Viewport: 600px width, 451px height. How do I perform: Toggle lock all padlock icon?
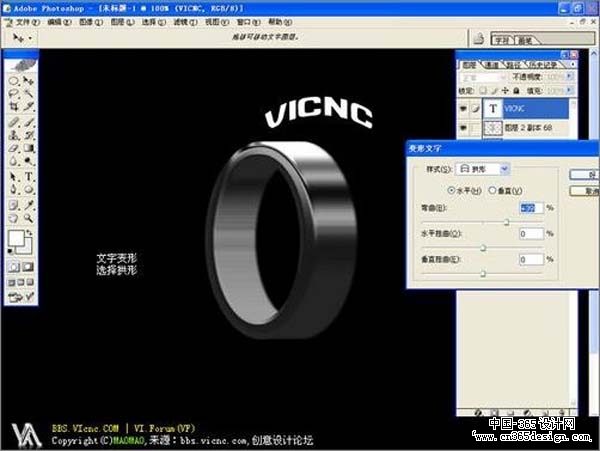click(516, 91)
